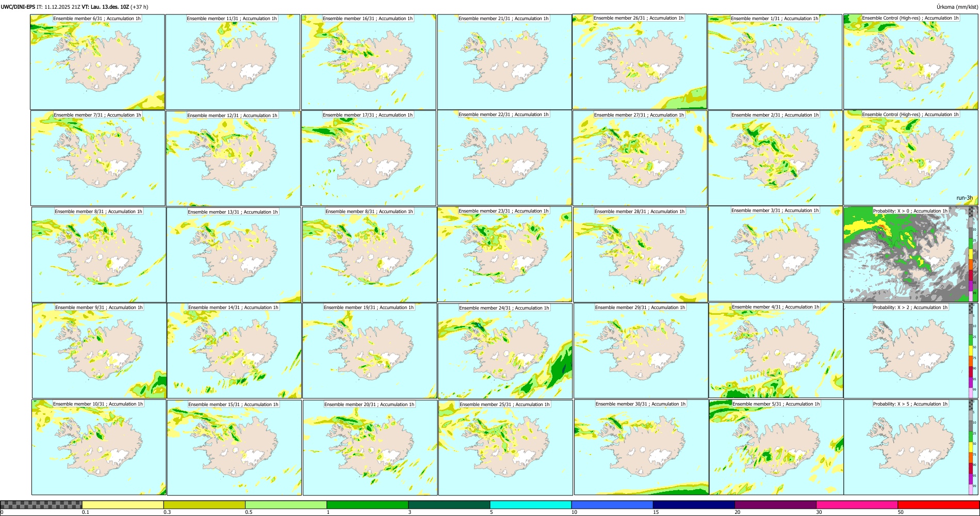This screenshot has height=516, width=980.
Task: Click the red above-50 legend swatch
Action: (938, 505)
